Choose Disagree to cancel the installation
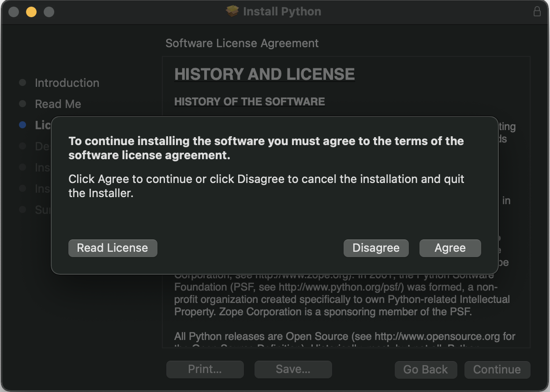 (x=376, y=248)
